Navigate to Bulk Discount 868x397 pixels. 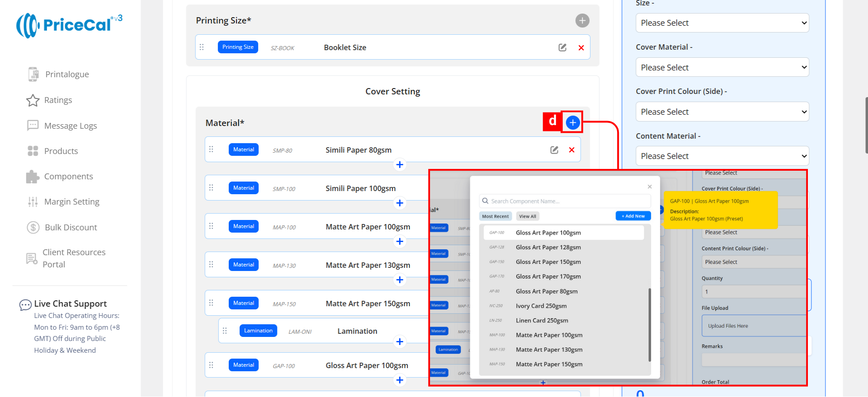tap(71, 228)
